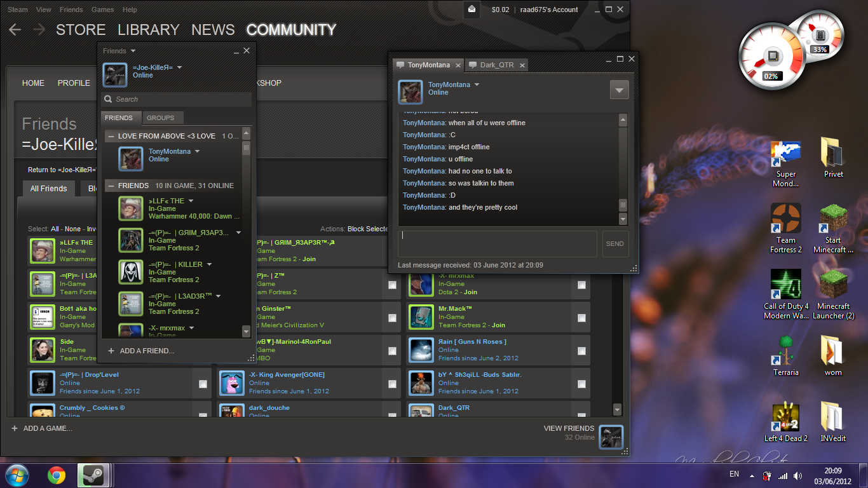Click the Search field in Friends window
Viewport: 868px width, 488px height.
pos(176,99)
